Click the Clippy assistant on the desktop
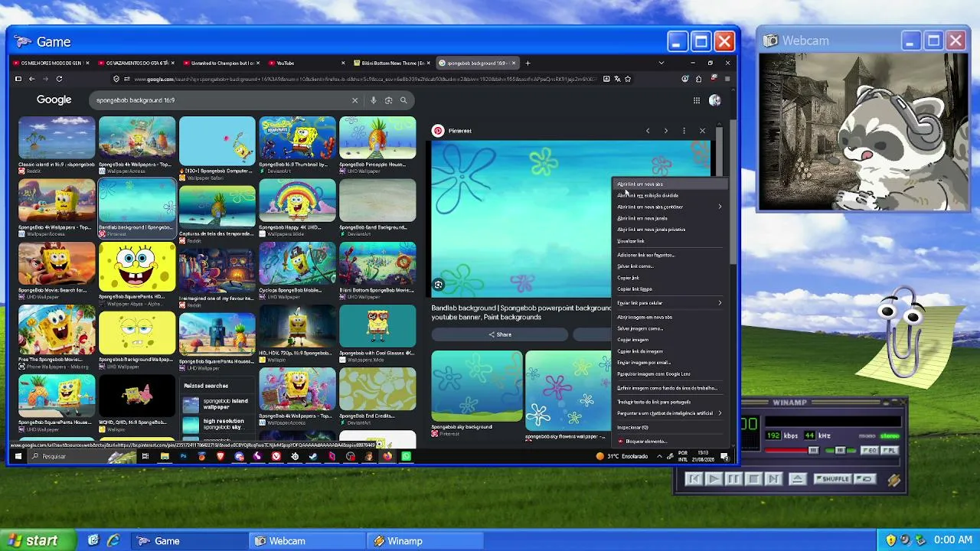This screenshot has width=980, height=551. (911, 333)
